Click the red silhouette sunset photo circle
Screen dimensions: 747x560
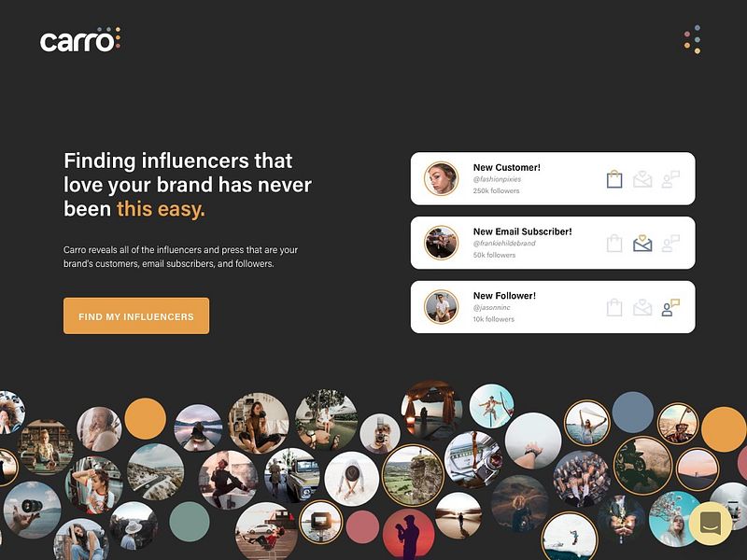[409, 534]
